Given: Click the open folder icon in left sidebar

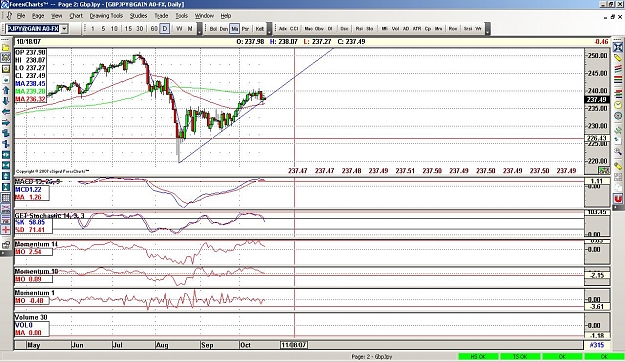Looking at the screenshot, I should coord(6,47).
